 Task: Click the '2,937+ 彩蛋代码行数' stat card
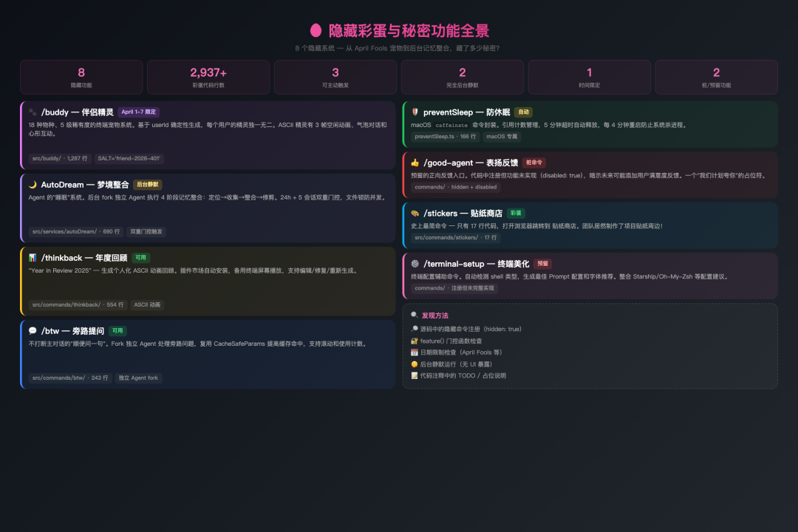(208, 78)
